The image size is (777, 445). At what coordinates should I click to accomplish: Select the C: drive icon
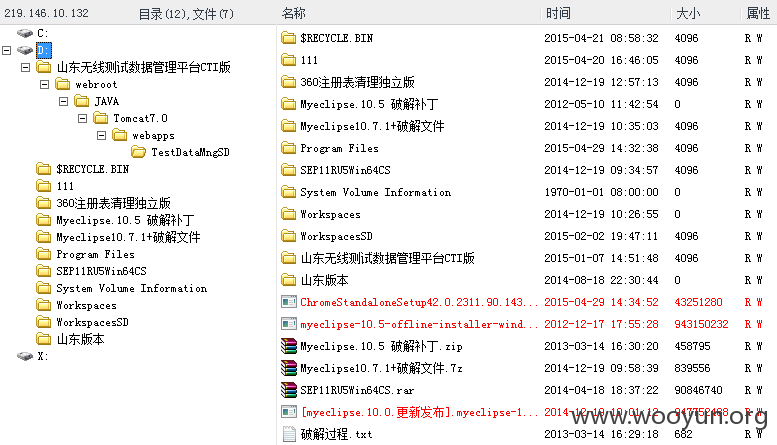point(25,33)
